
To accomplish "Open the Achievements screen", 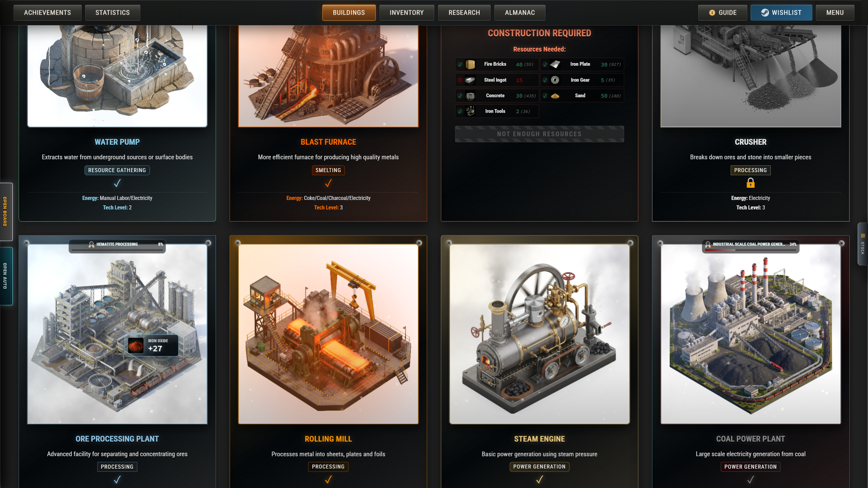I will click(x=47, y=13).
